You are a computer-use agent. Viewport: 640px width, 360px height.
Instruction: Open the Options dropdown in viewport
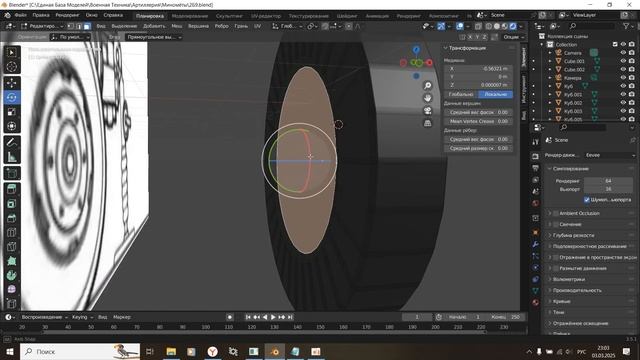(513, 37)
